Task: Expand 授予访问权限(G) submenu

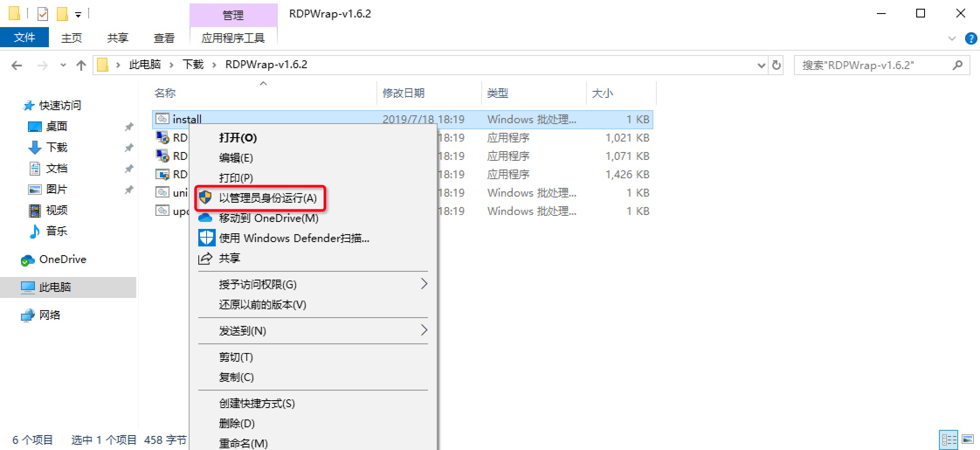Action: tap(313, 284)
